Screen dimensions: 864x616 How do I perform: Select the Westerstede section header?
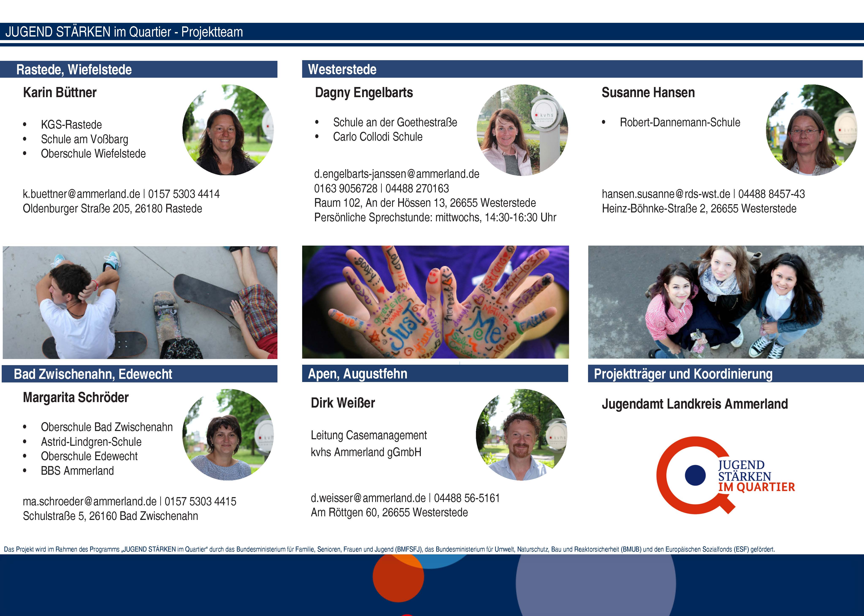[582, 69]
